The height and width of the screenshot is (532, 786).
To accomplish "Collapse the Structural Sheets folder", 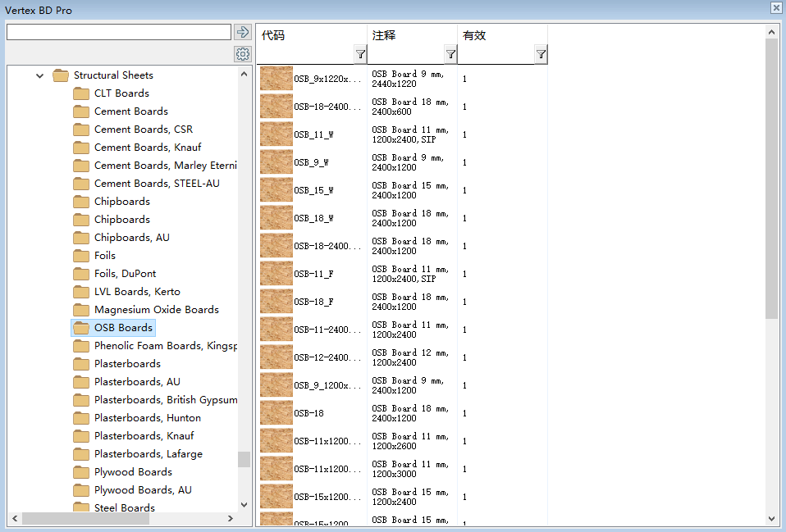I will (39, 75).
